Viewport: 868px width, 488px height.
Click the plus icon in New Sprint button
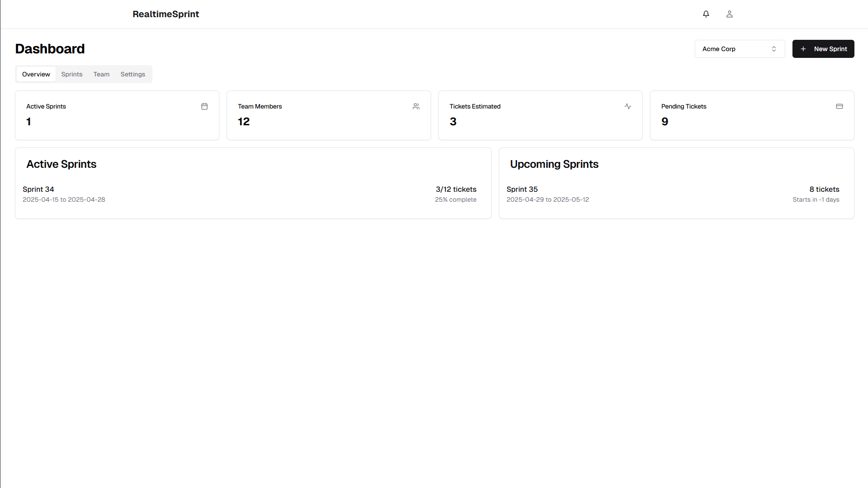tap(803, 49)
